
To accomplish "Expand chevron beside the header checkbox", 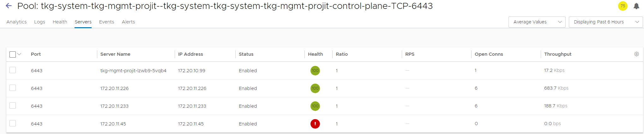I will click(19, 54).
